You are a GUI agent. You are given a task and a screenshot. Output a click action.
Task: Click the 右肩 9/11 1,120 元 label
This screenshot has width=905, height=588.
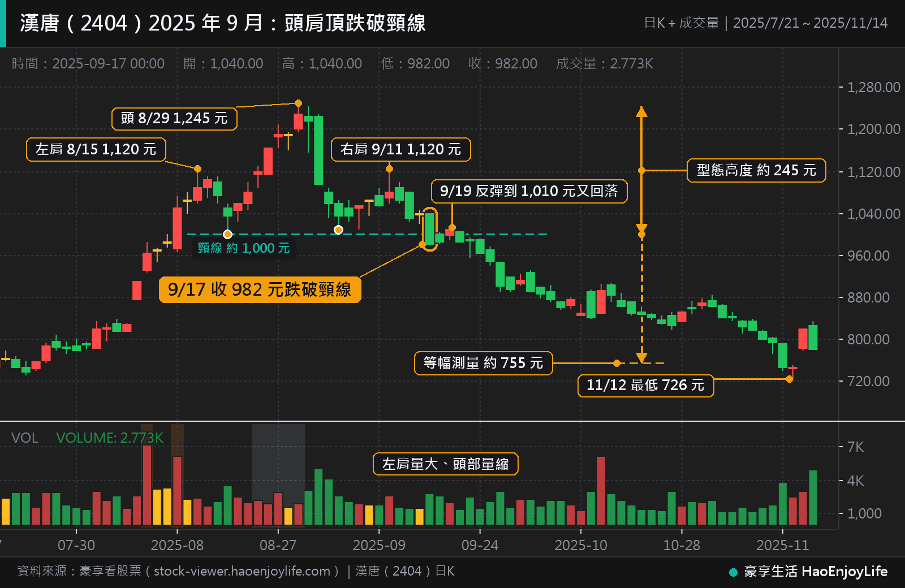(x=400, y=149)
